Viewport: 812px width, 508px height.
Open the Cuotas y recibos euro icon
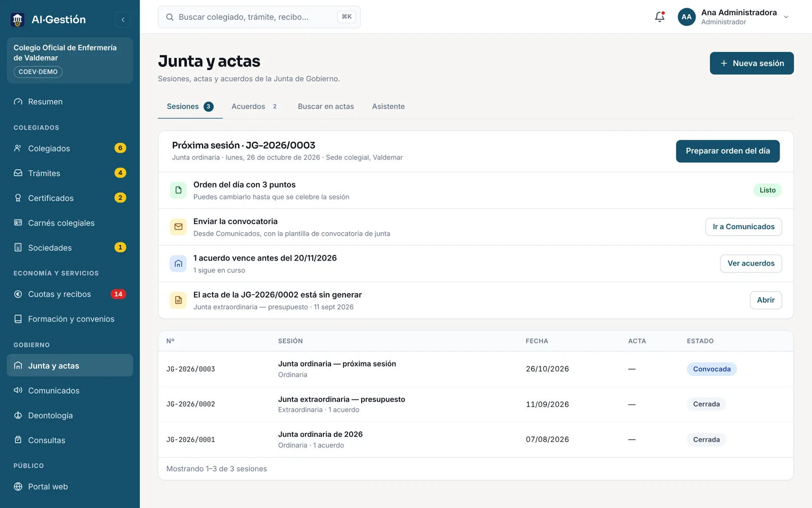18,294
